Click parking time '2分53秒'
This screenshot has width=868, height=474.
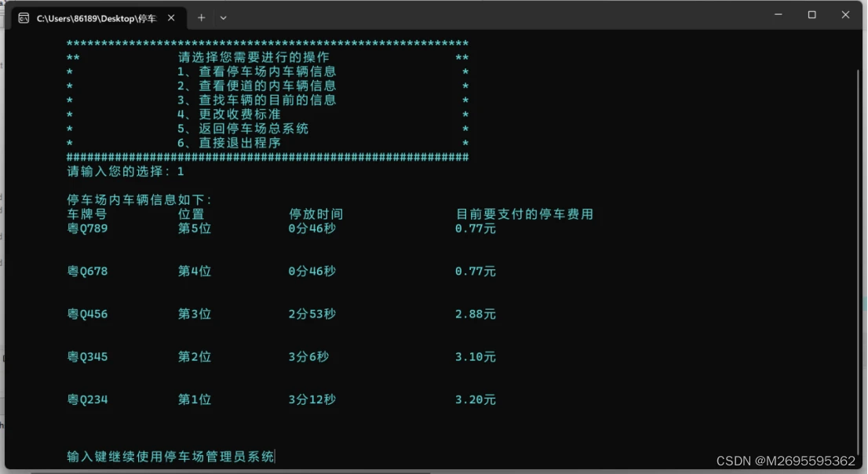(x=312, y=314)
